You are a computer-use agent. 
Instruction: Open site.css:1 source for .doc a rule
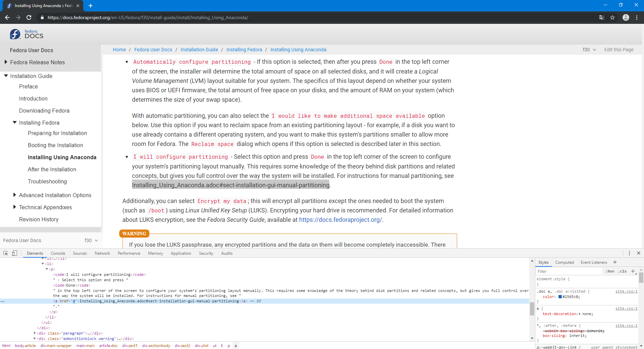click(x=626, y=291)
